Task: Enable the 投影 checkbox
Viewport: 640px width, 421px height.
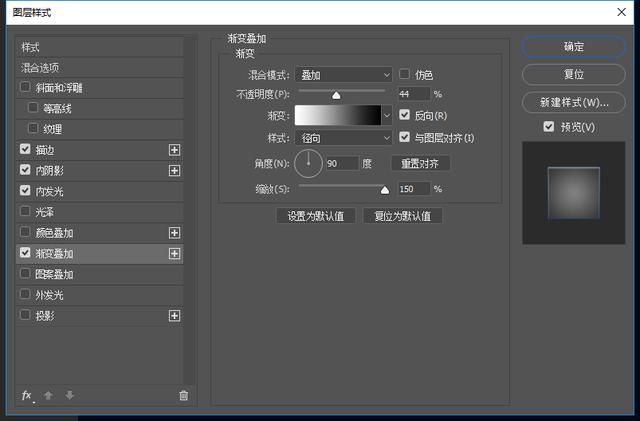Action: [x=25, y=315]
